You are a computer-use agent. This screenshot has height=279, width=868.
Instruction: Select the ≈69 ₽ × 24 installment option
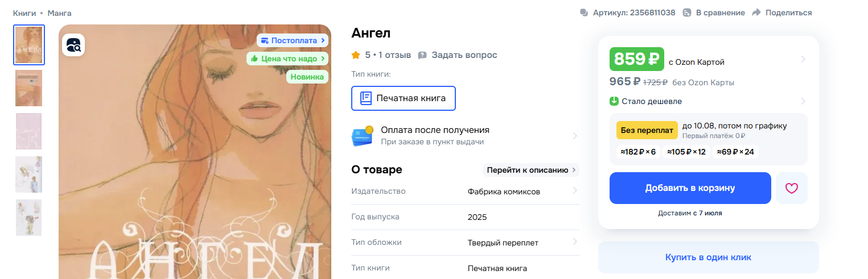(x=735, y=152)
